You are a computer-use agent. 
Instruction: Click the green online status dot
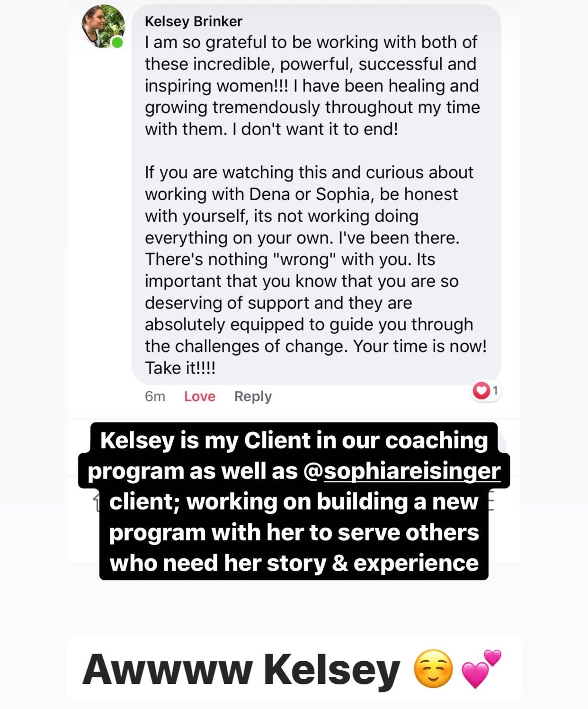point(117,43)
